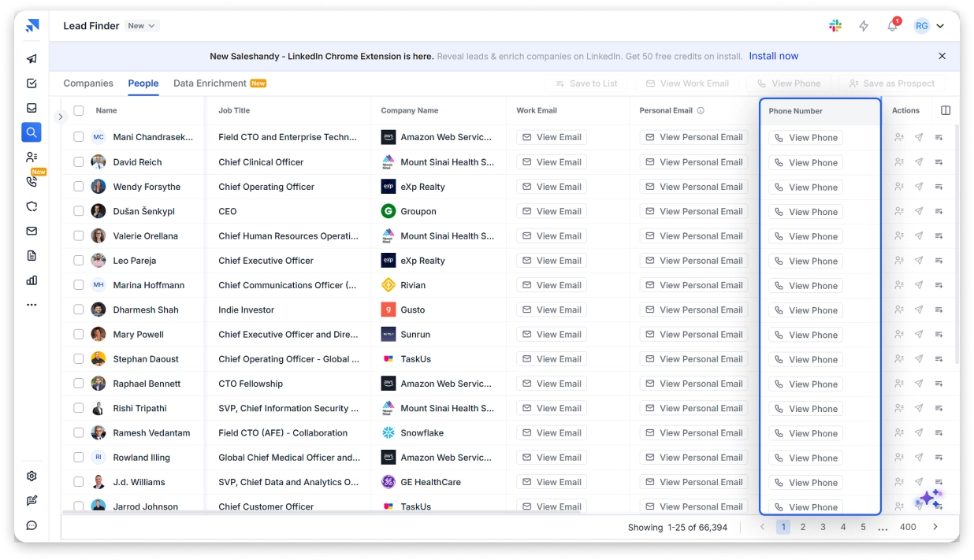Dismiss the Chrome extension banner
The height and width of the screenshot is (560, 974).
(942, 56)
